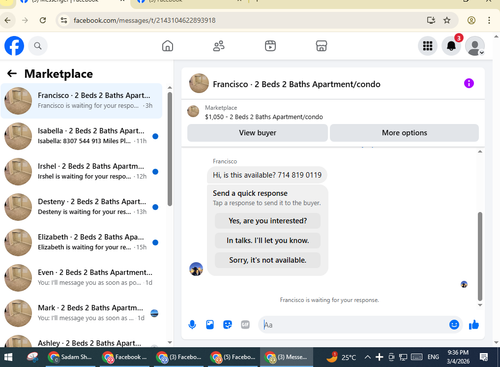Viewport: 500px width, 367px height.
Task: Go to the Home feed icon
Action: tap(167, 46)
